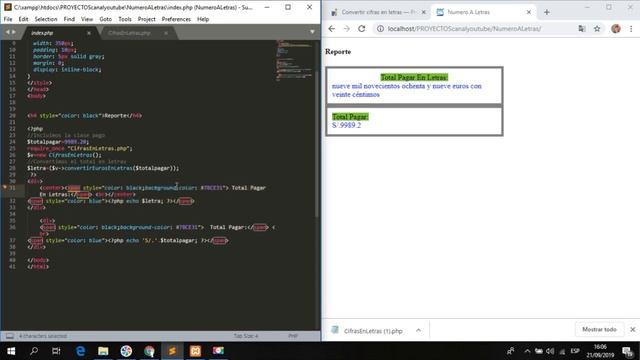The image size is (640, 360).
Task: Translate this page icon
Action: (x=582, y=29)
